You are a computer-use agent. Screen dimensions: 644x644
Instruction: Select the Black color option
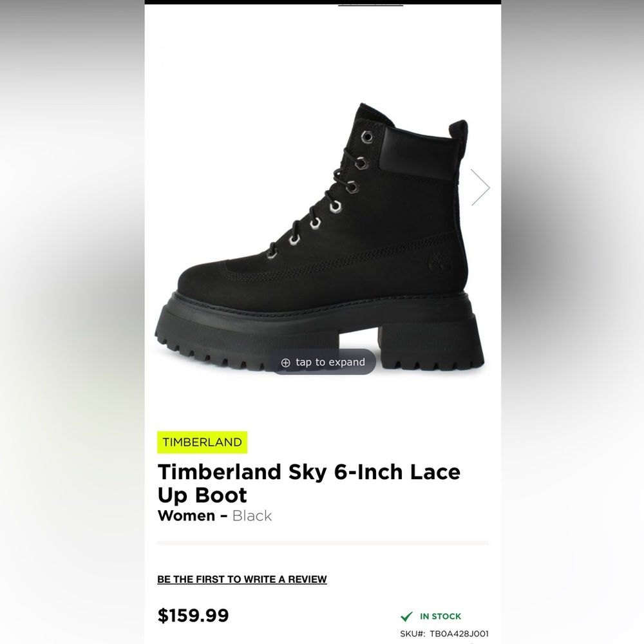(252, 515)
